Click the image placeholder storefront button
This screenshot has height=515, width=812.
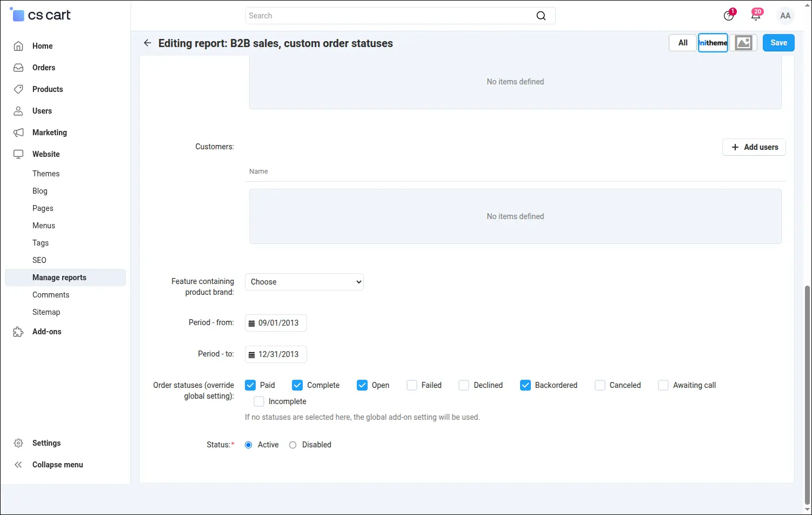(743, 43)
